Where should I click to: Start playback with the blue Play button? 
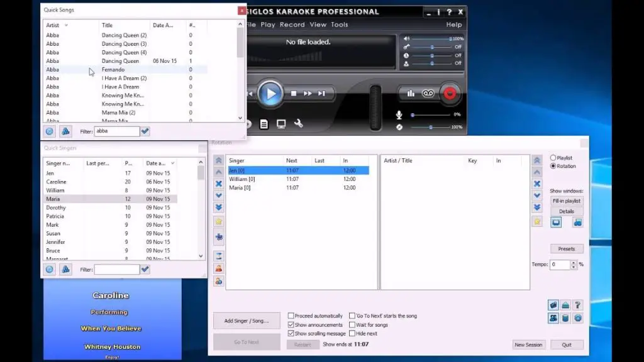[270, 94]
